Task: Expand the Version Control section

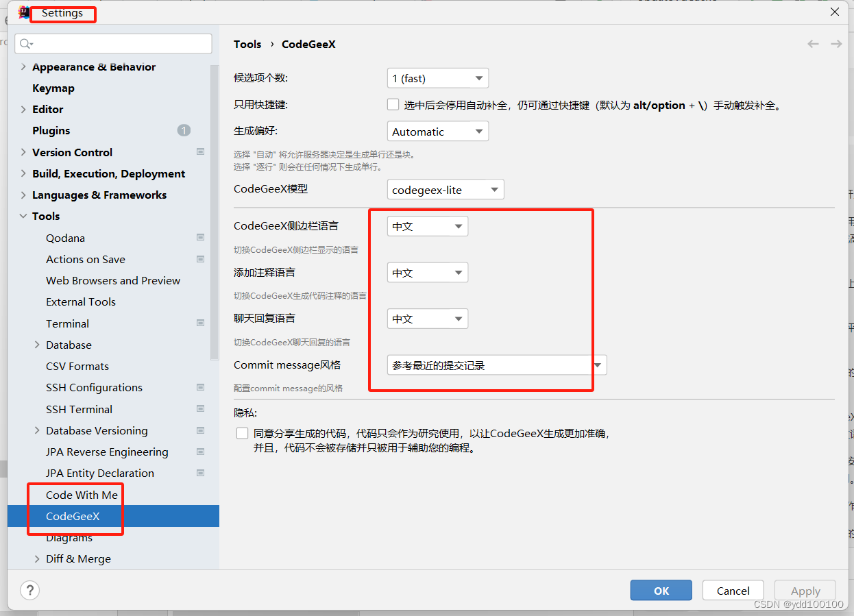Action: click(24, 152)
